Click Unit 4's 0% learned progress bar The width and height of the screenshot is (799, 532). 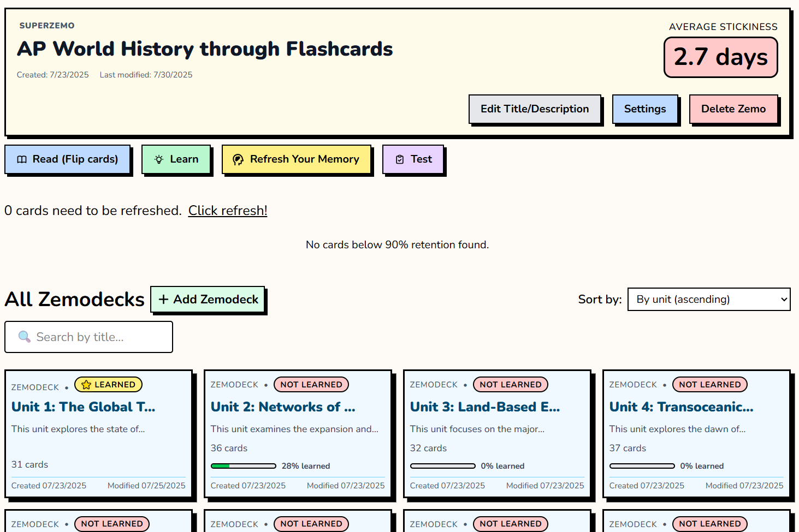(x=642, y=466)
